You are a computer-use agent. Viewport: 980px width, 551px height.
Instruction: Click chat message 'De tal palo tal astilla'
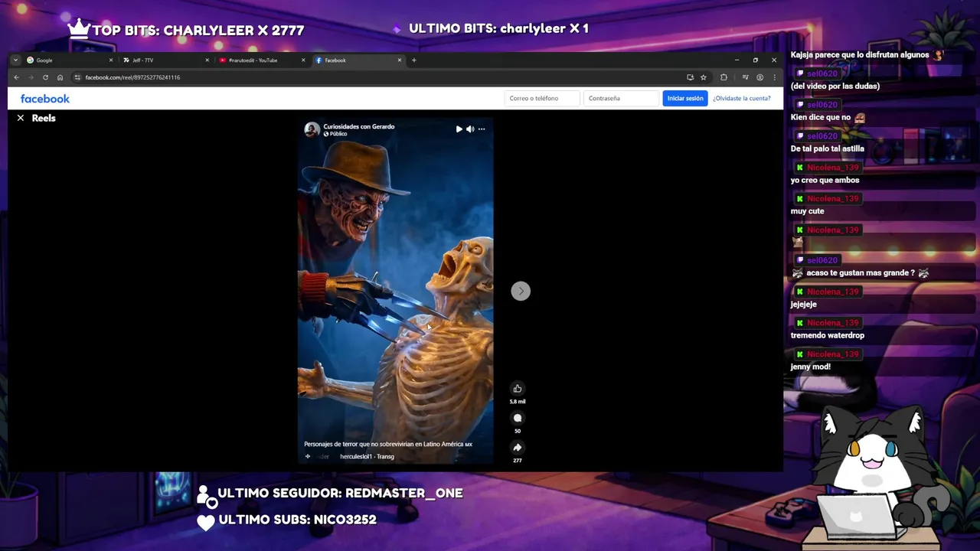827,148
